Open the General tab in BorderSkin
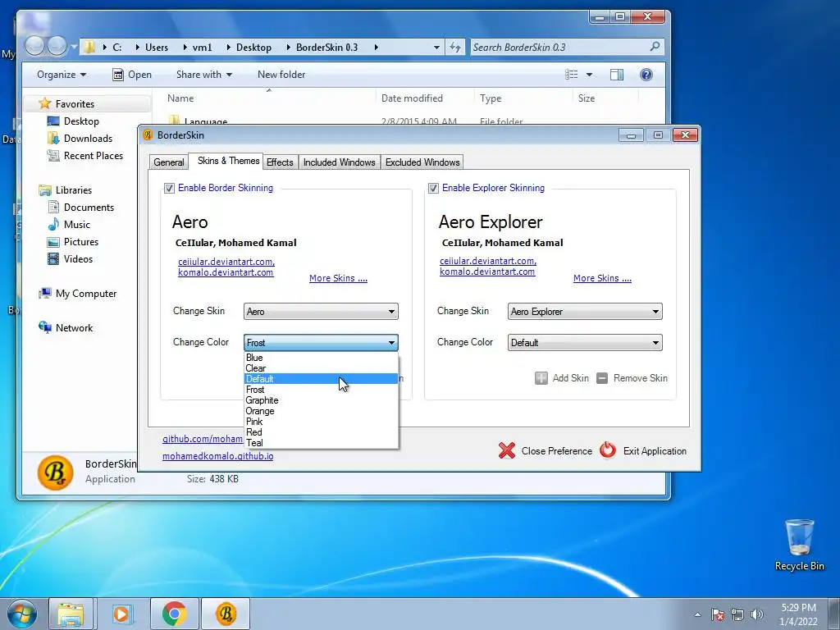This screenshot has width=840, height=630. tap(169, 162)
